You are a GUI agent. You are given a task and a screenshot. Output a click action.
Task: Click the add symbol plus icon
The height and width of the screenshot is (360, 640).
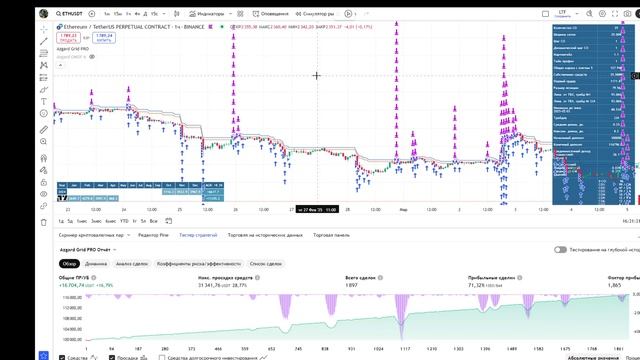click(x=92, y=13)
